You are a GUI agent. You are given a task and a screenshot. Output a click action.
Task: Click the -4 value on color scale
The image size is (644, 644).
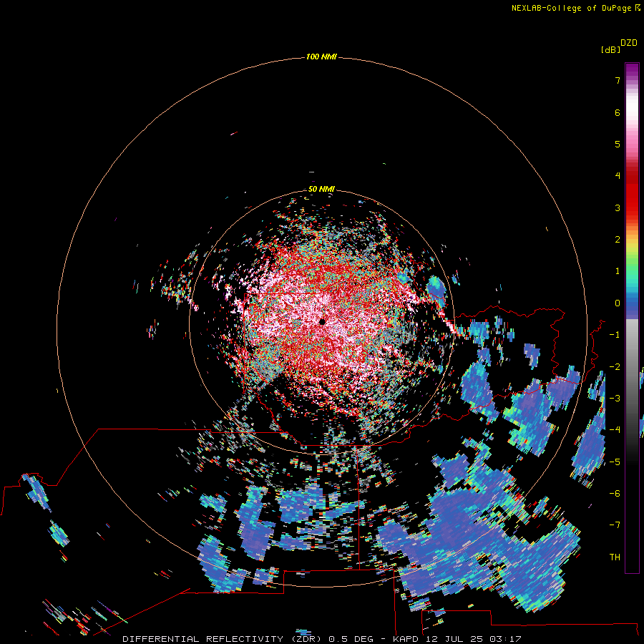[x=615, y=430]
